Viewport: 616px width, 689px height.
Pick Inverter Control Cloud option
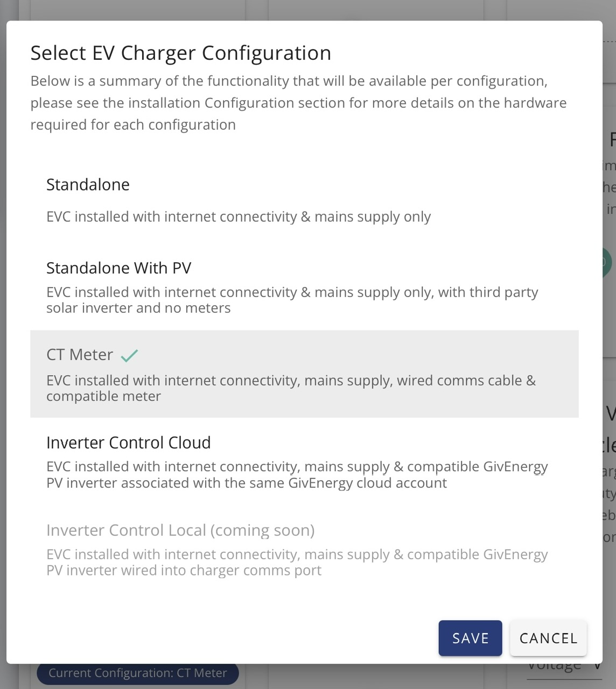pyautogui.click(x=304, y=461)
